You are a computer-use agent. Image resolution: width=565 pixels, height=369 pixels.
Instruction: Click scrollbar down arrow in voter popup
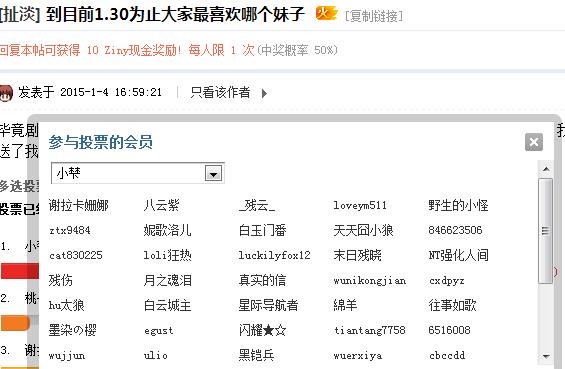coord(546,356)
